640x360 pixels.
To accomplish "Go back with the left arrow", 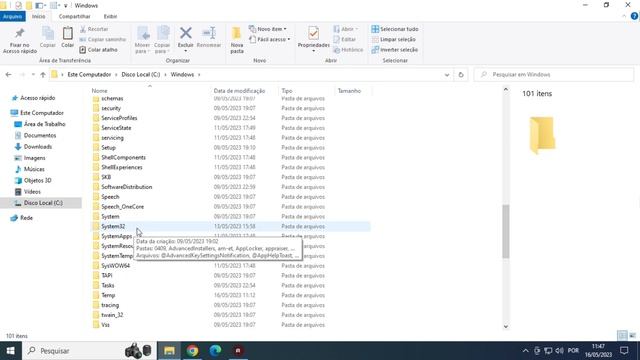I will pos(9,75).
